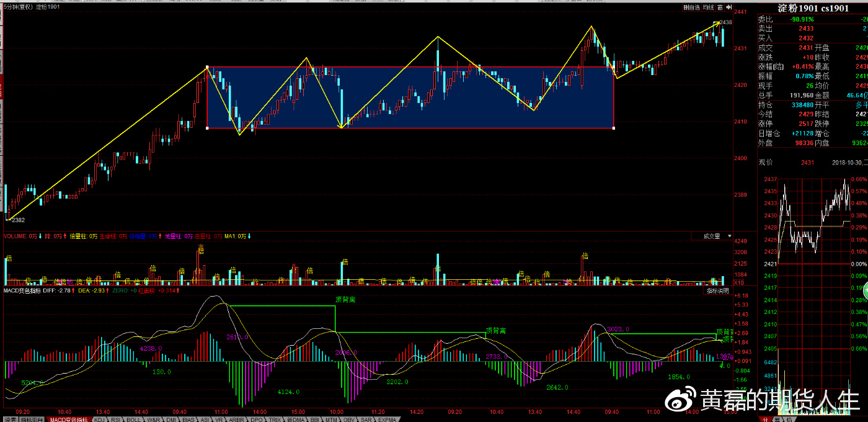Click the 成交 2431 last price
Screen dimensions: 868x422
806,48
